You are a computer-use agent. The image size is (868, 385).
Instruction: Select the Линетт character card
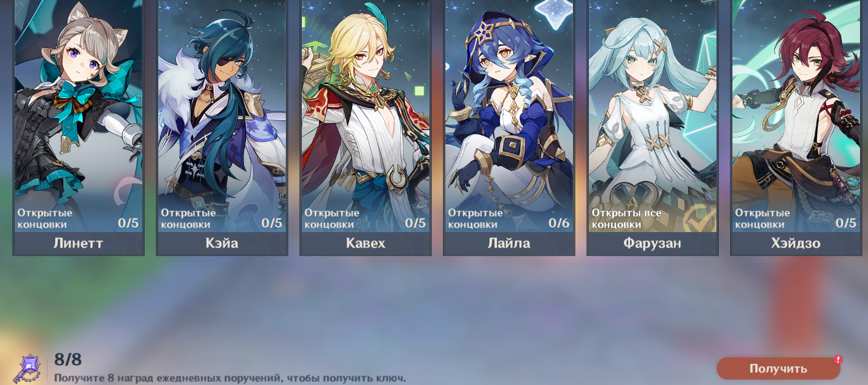pyautogui.click(x=79, y=127)
